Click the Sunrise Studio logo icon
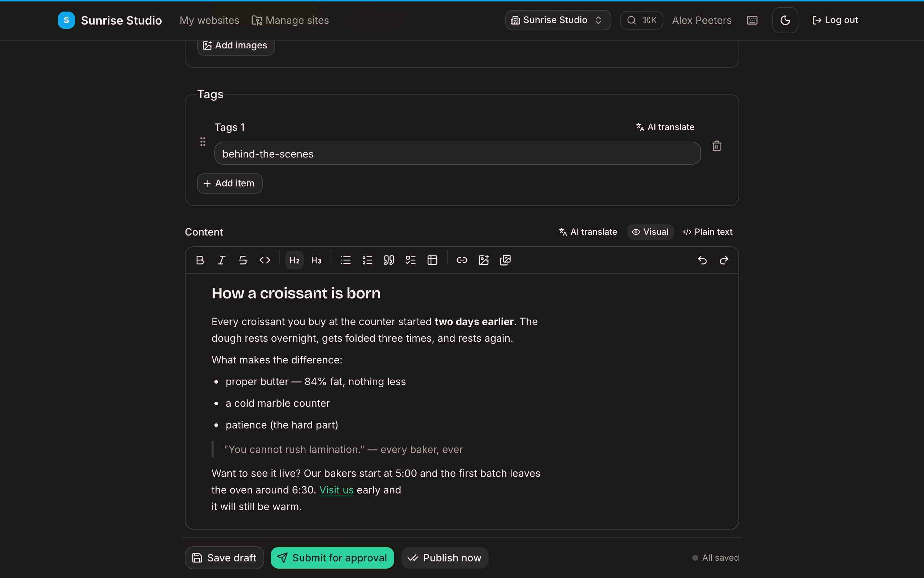Screen dimensions: 924x578 pyautogui.click(x=66, y=20)
